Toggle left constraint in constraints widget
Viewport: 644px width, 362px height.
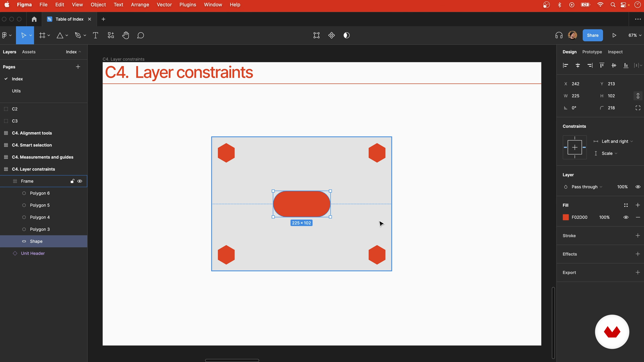point(565,147)
